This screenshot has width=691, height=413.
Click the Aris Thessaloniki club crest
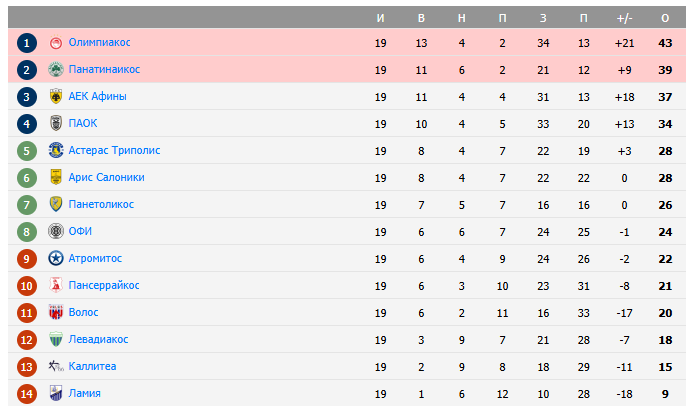tap(56, 177)
